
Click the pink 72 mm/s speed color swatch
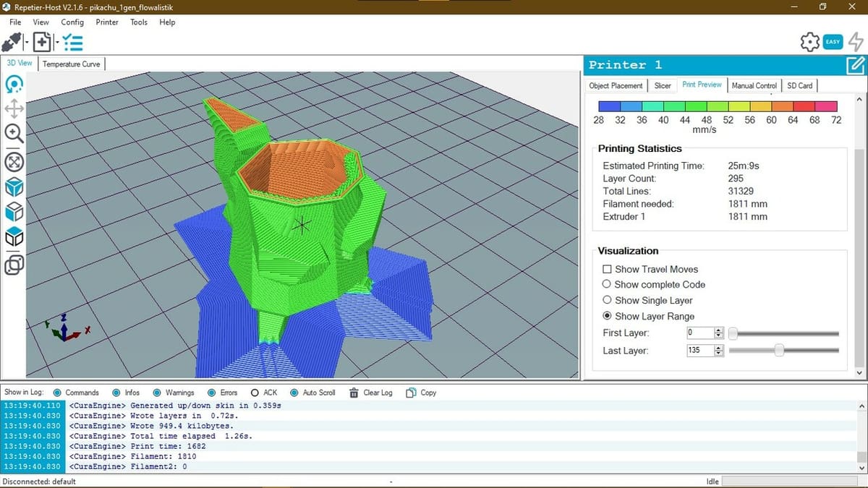[x=827, y=106]
